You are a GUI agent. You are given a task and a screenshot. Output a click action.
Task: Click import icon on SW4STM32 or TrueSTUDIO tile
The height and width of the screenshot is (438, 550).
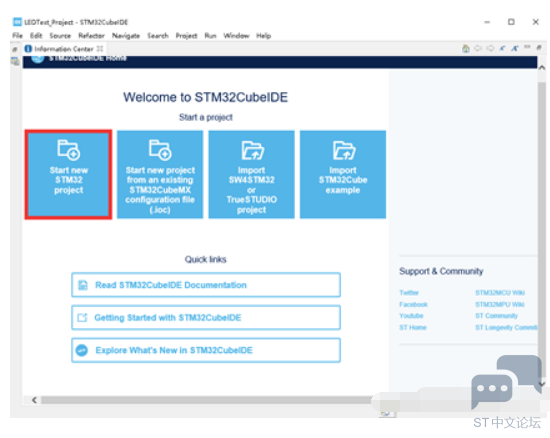pyautogui.click(x=253, y=150)
